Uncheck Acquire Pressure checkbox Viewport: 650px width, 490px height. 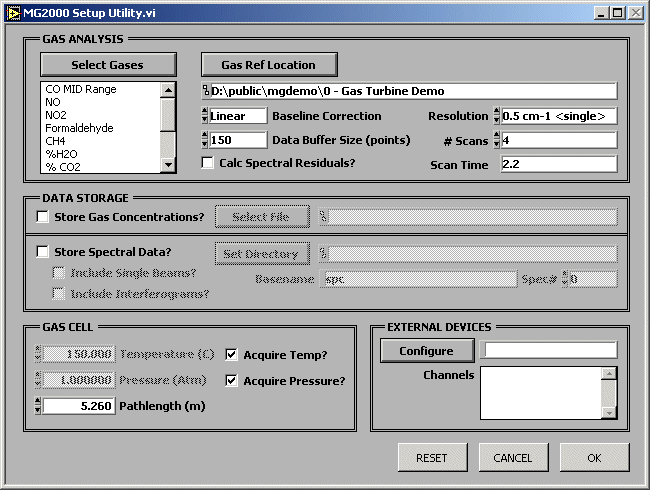(x=231, y=380)
